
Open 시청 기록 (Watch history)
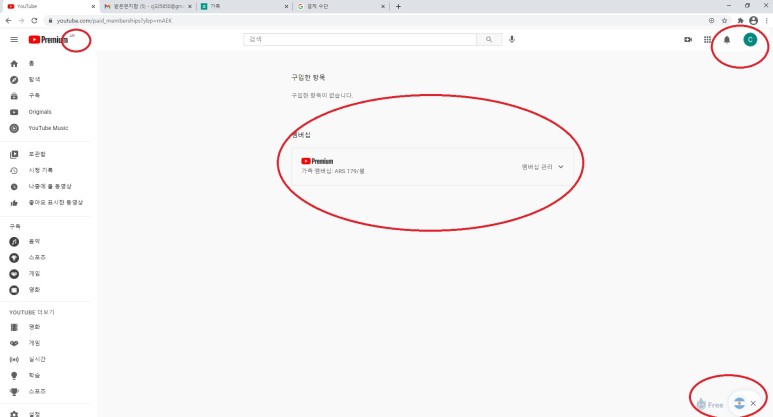(x=40, y=171)
